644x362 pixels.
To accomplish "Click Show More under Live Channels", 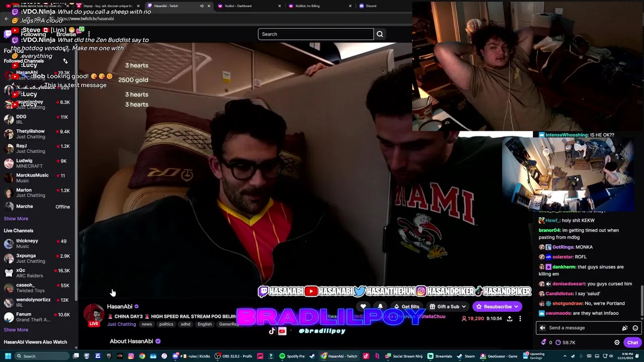I will [16, 330].
